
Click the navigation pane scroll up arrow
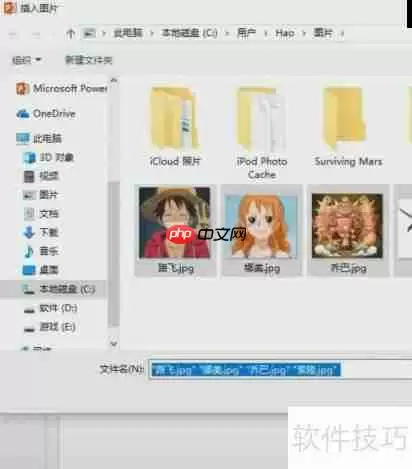[x=113, y=81]
